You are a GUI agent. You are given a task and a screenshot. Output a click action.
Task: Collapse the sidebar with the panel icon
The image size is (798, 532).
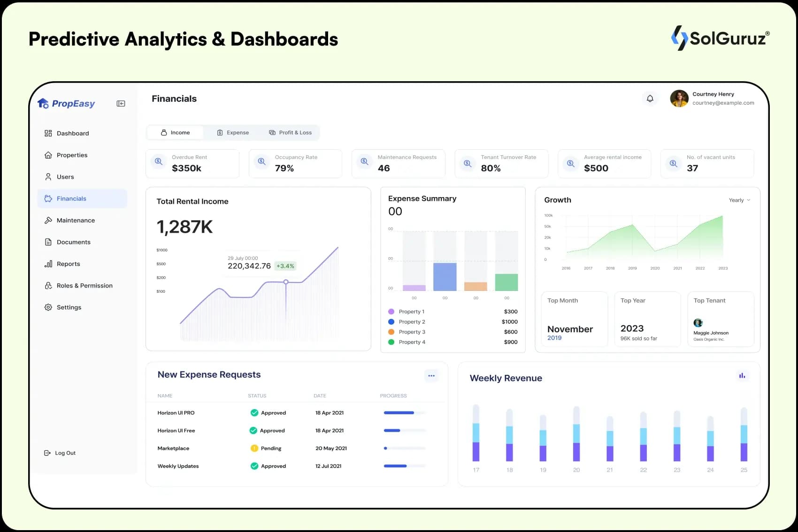pyautogui.click(x=121, y=104)
